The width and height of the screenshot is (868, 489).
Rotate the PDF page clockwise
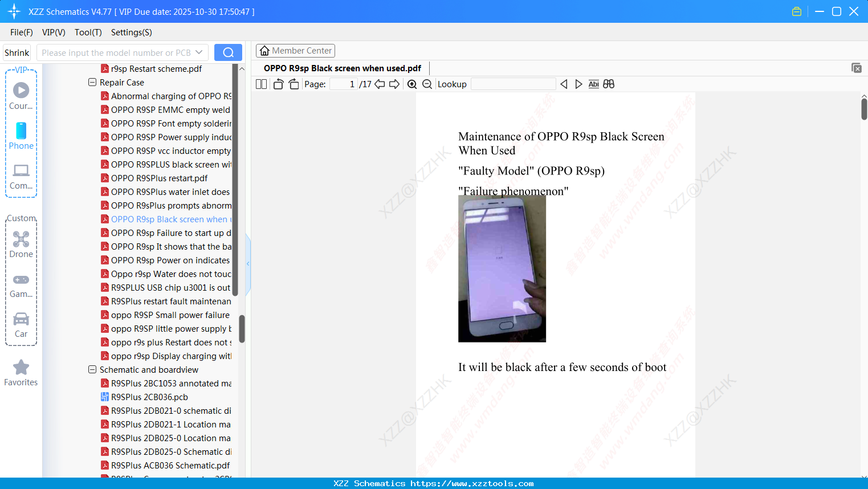pos(294,84)
